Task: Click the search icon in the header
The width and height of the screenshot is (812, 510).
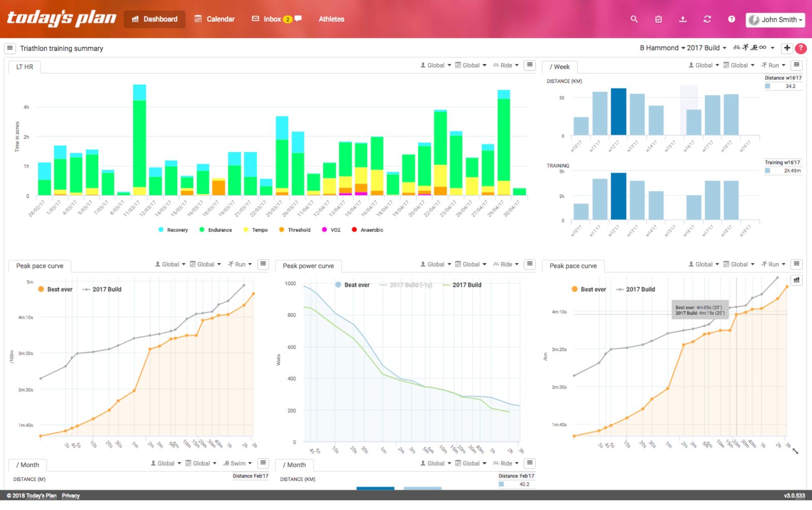Action: (x=634, y=19)
